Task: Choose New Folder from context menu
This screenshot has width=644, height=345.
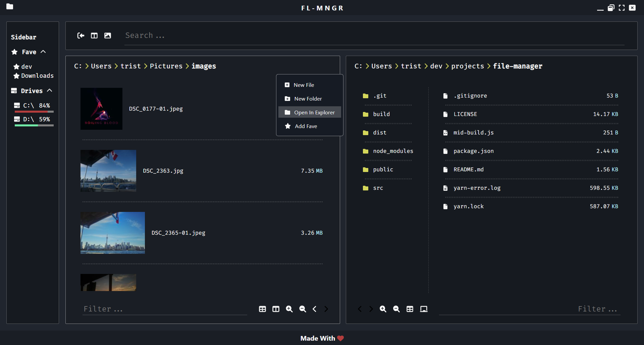Action: (x=310, y=99)
